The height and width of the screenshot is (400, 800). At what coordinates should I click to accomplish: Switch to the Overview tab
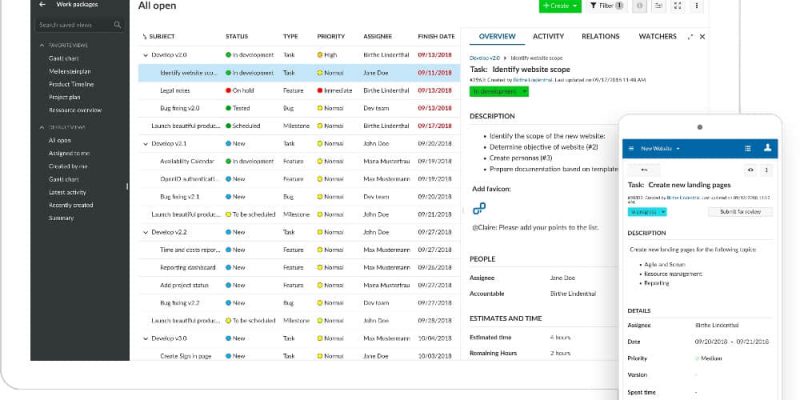[x=497, y=37]
